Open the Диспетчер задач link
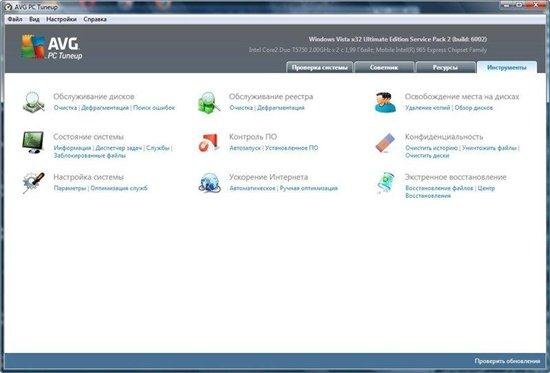This screenshot has height=373, width=550. pos(119,148)
